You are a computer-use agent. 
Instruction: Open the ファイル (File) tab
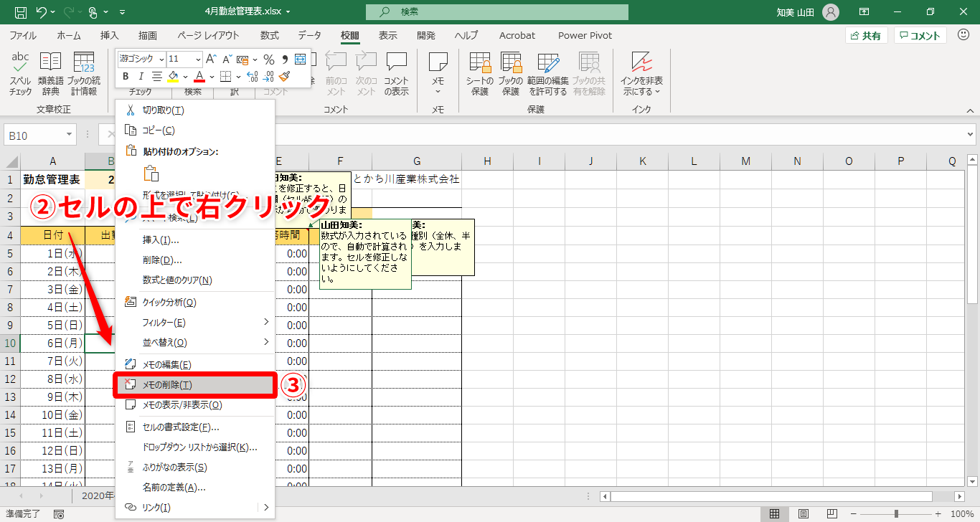coord(23,35)
